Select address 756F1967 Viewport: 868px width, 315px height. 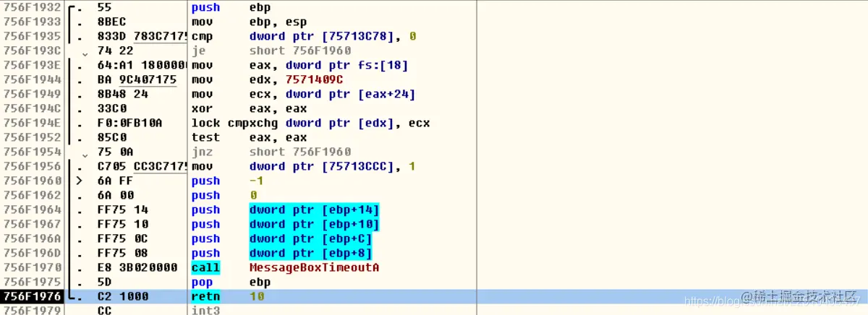click(32, 224)
